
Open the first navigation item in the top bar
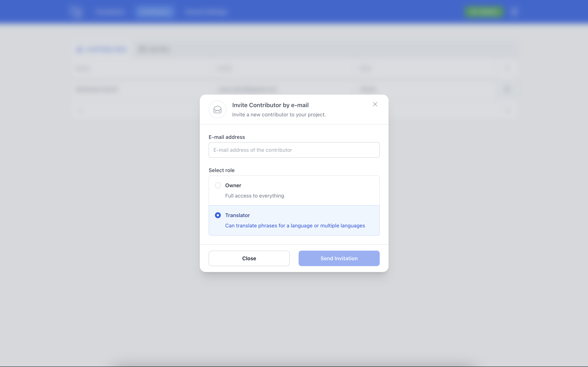[110, 11]
